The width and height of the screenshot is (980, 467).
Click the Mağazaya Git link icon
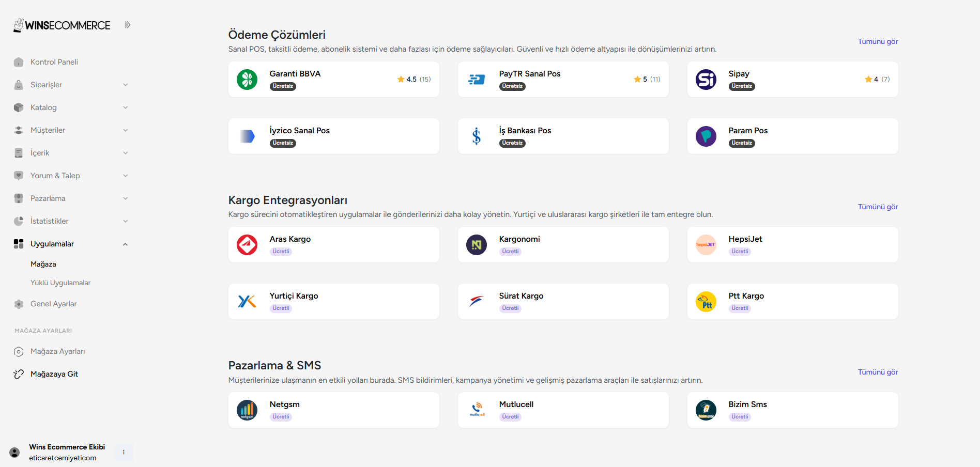tap(19, 374)
